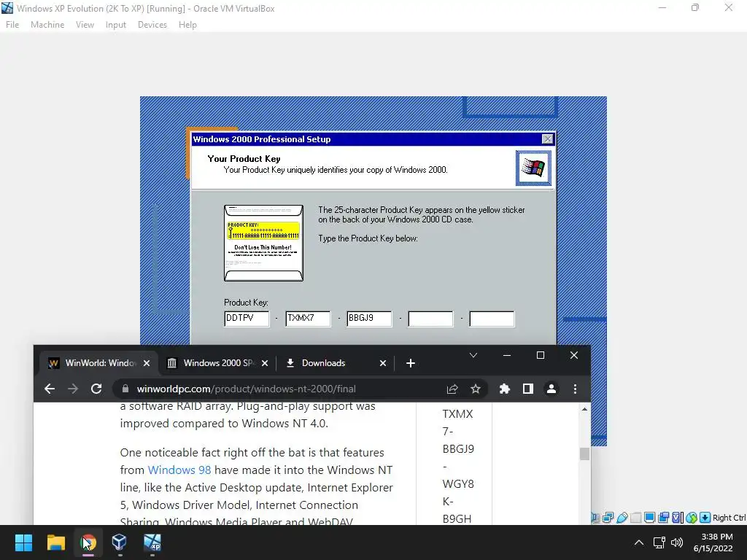Click VirtualBox USB devices status icon
The image size is (747, 560).
pyautogui.click(x=622, y=518)
